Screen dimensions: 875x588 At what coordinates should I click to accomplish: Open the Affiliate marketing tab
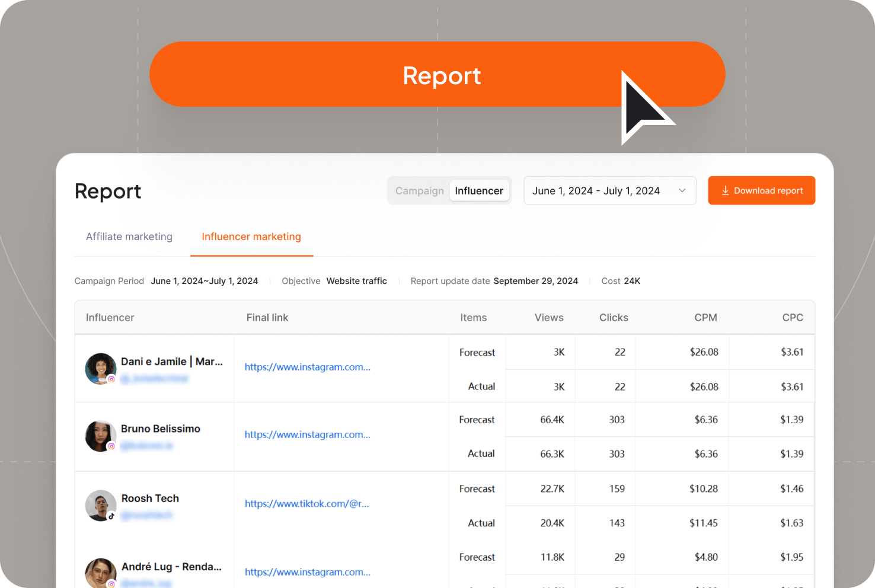[129, 237]
